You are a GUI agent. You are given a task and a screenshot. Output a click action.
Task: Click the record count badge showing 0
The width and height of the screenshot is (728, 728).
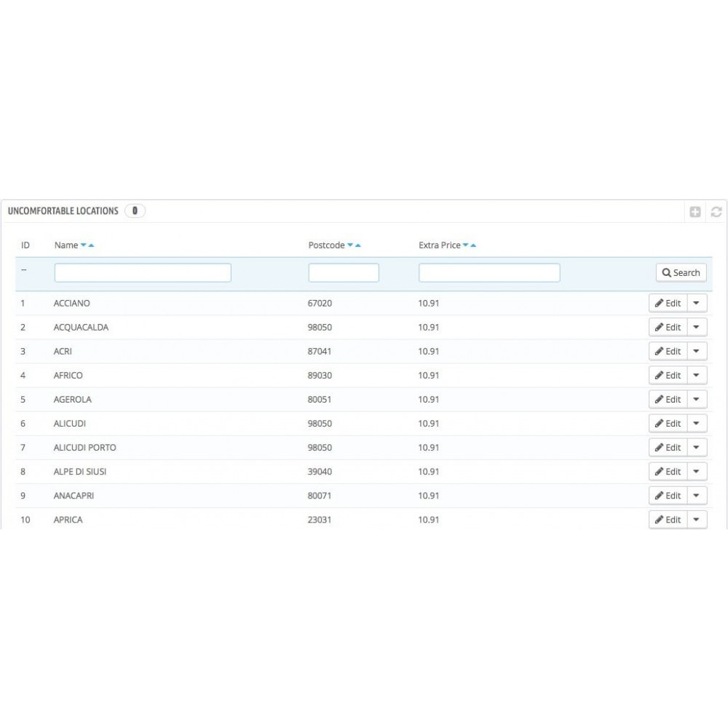coord(135,211)
